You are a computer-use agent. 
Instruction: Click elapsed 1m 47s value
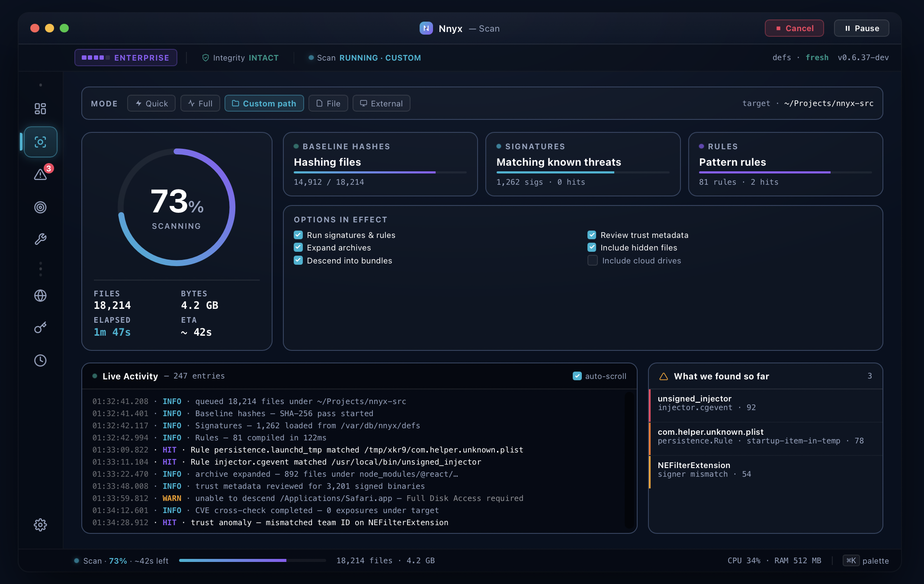click(x=112, y=332)
